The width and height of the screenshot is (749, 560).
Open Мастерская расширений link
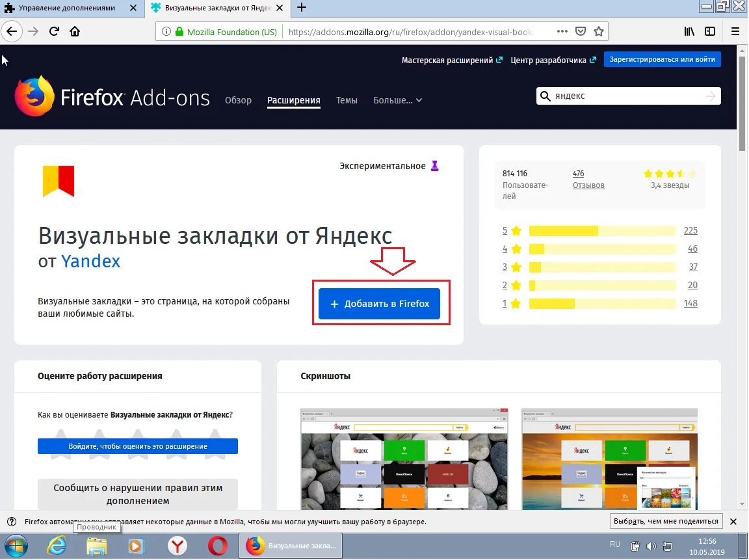(x=452, y=60)
